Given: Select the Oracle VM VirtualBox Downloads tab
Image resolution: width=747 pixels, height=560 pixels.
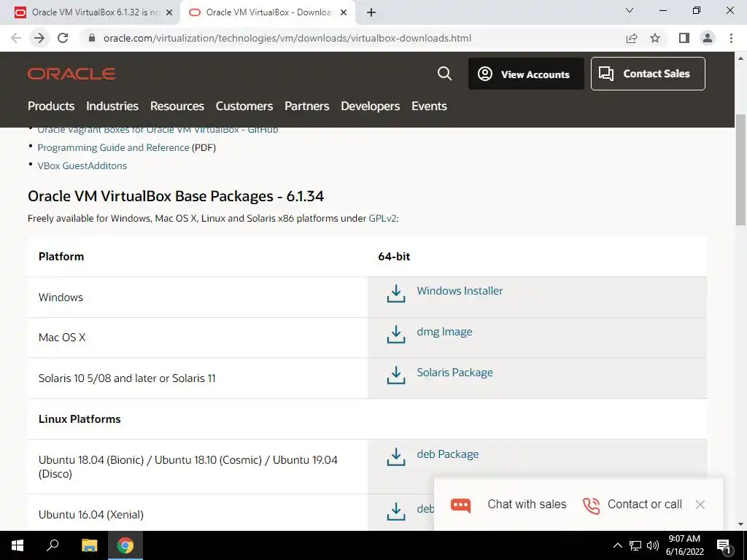Looking at the screenshot, I should 268,12.
